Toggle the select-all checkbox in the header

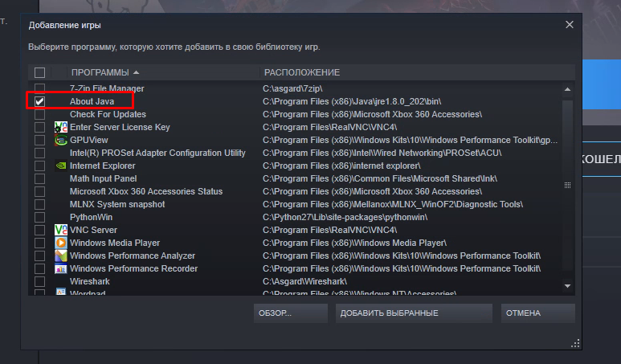pos(39,72)
